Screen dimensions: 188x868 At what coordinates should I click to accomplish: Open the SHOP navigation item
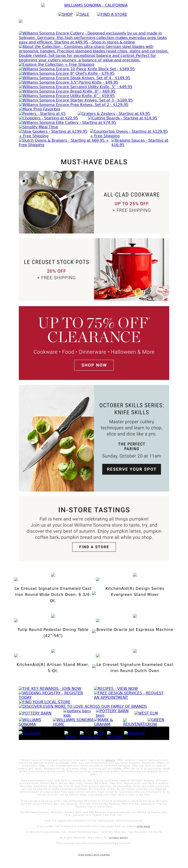coord(65,15)
